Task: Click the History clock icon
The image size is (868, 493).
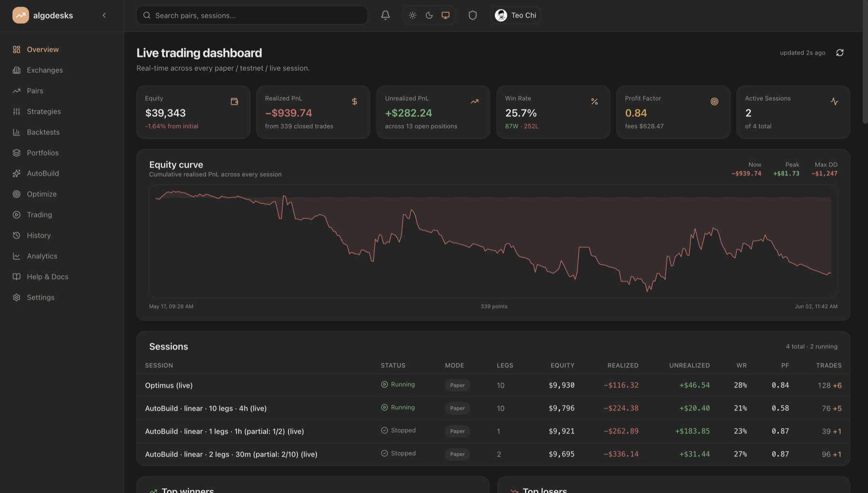Action: (x=16, y=235)
